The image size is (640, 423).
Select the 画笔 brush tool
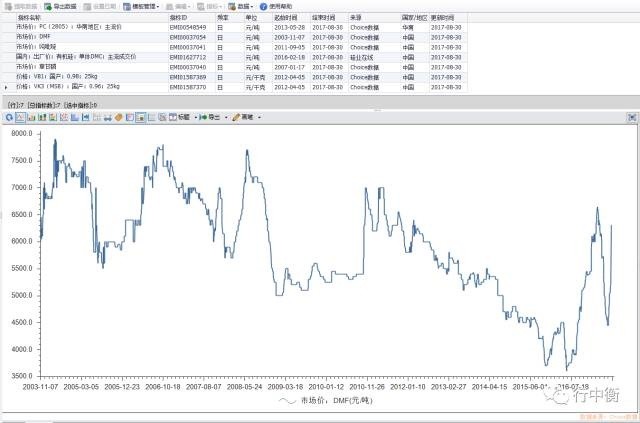(243, 117)
